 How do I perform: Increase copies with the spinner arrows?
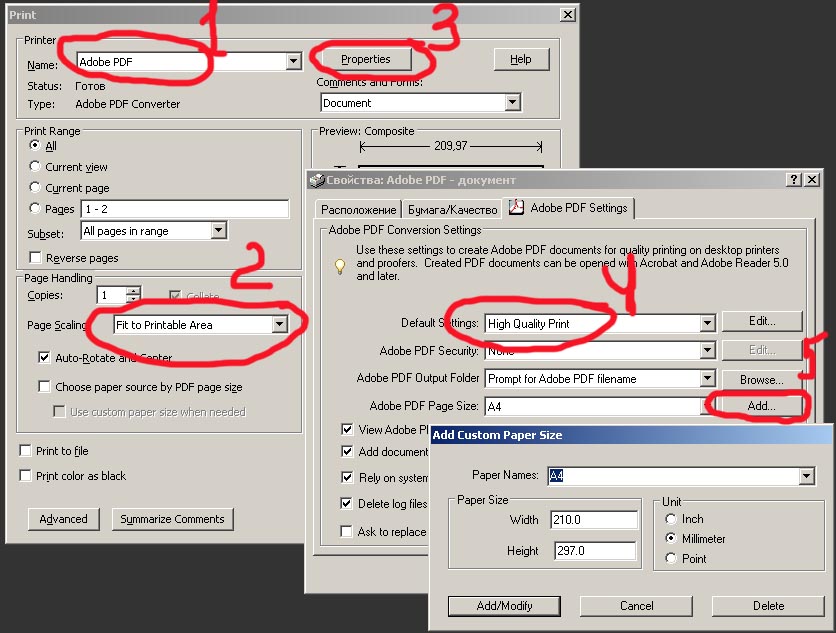click(x=134, y=291)
